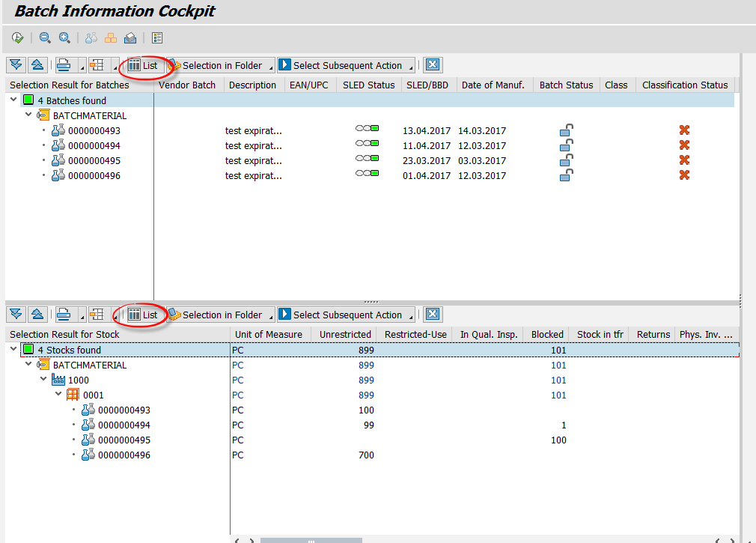Open the legend icon on the top toolbar

tap(156, 37)
